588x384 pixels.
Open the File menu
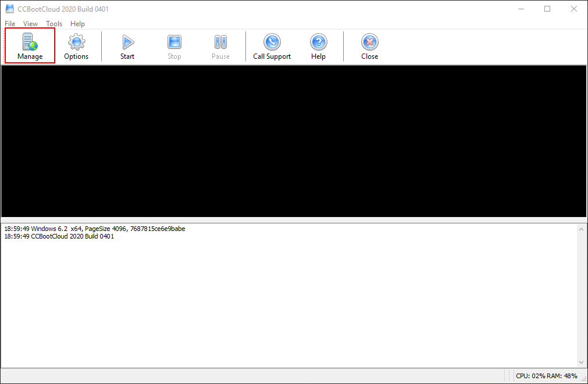(x=9, y=24)
